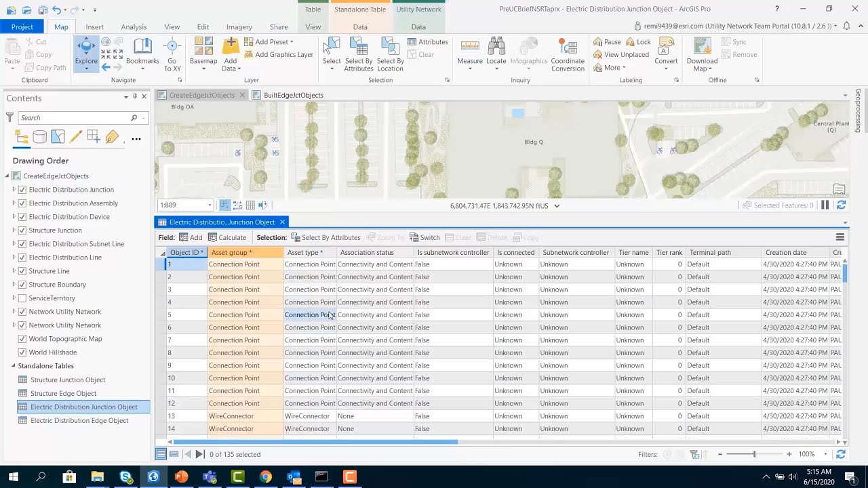Click Add Graphics Layer
This screenshot has width=868, height=488.
coord(278,55)
